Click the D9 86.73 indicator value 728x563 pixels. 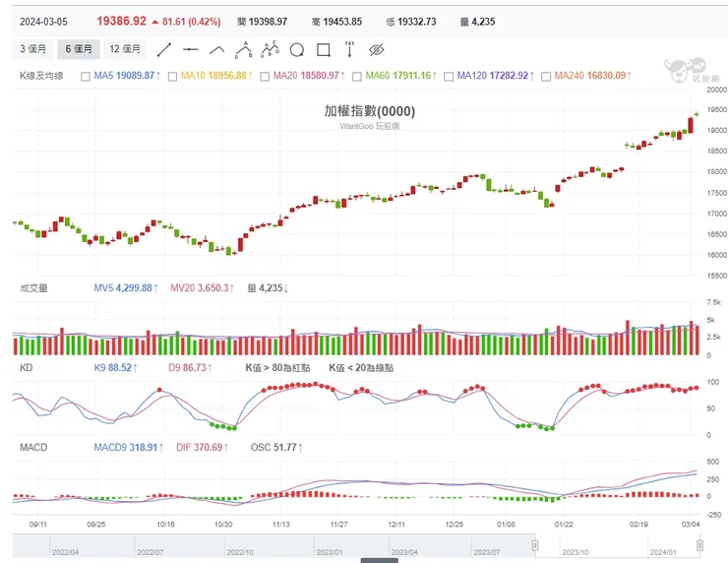point(190,368)
